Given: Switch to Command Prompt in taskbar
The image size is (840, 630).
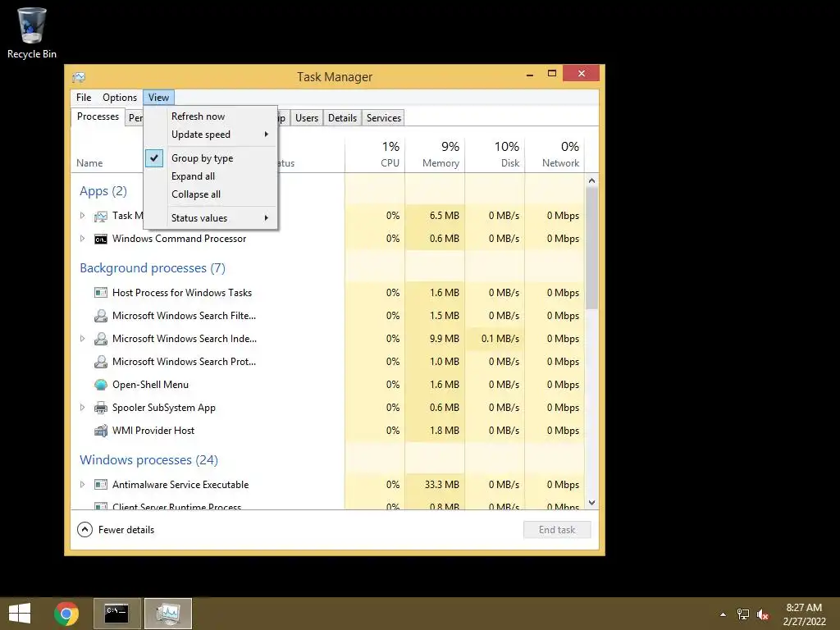Looking at the screenshot, I should tap(116, 614).
